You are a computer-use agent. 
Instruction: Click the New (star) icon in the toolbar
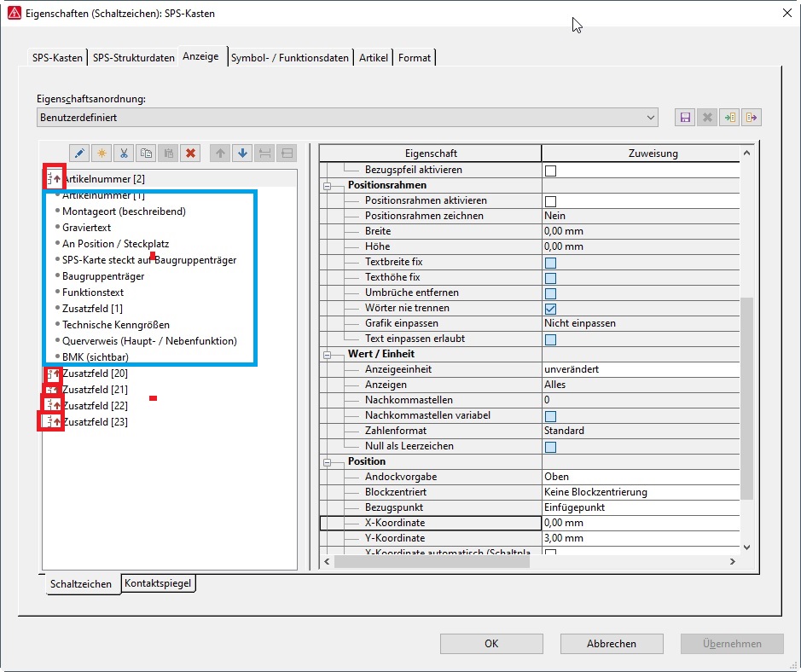point(102,154)
